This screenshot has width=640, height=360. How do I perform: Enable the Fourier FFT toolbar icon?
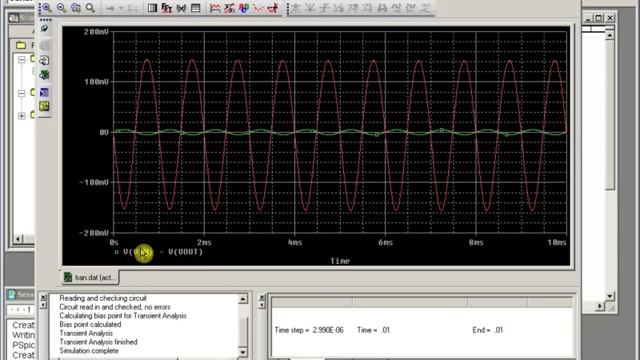click(x=167, y=8)
